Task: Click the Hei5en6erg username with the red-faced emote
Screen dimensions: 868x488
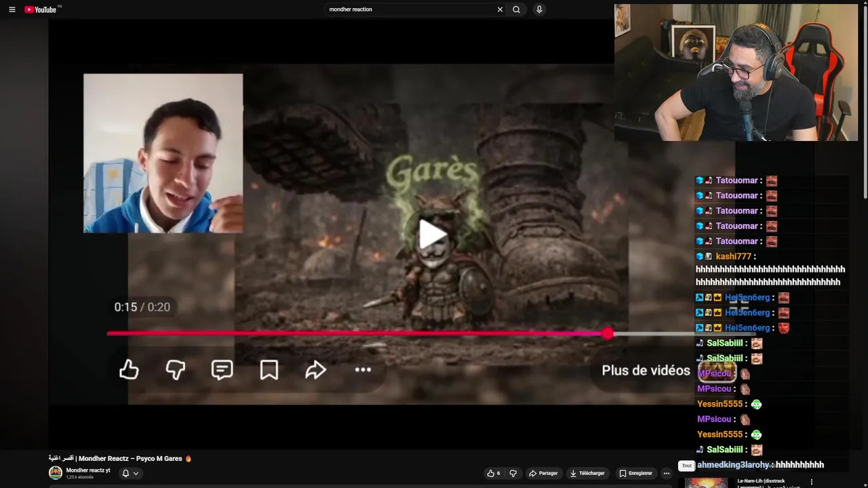Action: [x=747, y=327]
